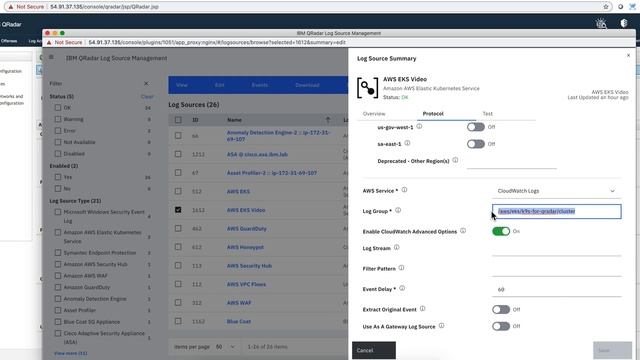
Task: Click the Save button
Action: [x=612, y=350]
